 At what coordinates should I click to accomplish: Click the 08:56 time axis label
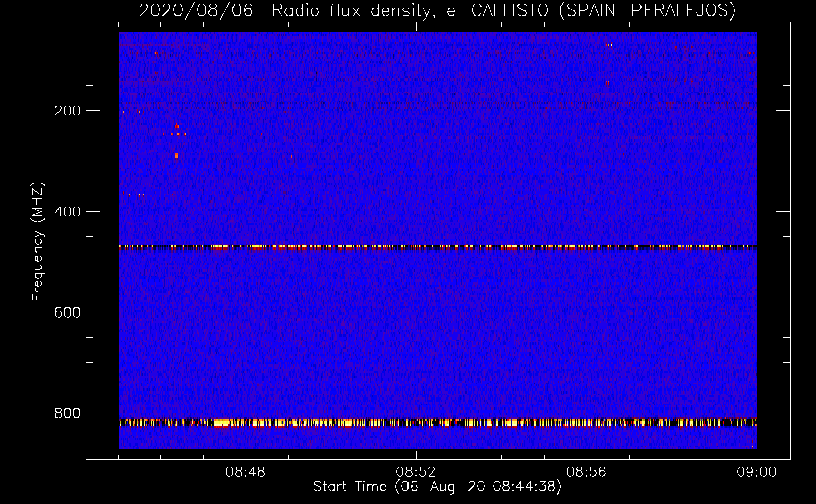[x=586, y=472]
